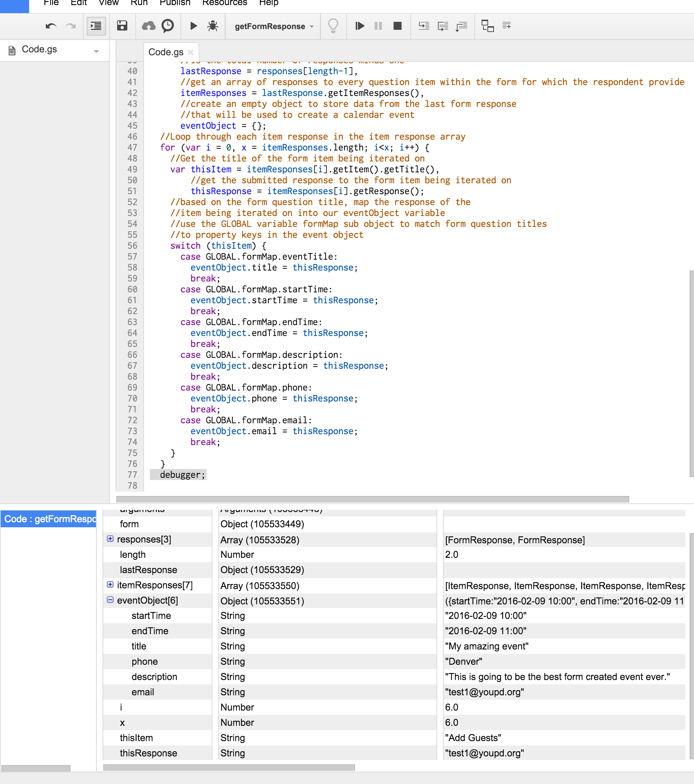Open the View menu
The image size is (694, 784).
108,3
